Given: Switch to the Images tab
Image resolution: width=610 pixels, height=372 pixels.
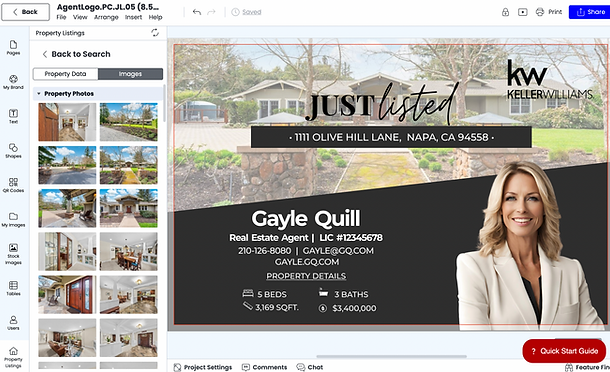Looking at the screenshot, I should click(x=130, y=74).
